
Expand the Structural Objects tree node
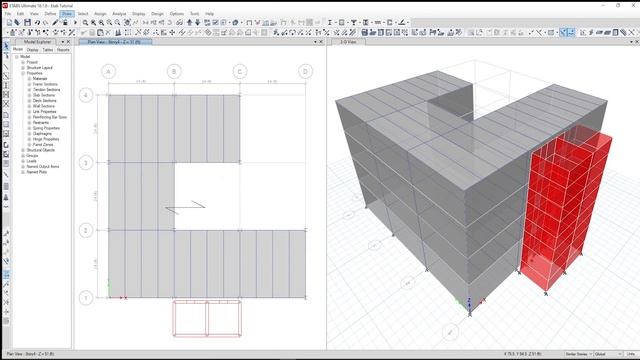point(23,150)
